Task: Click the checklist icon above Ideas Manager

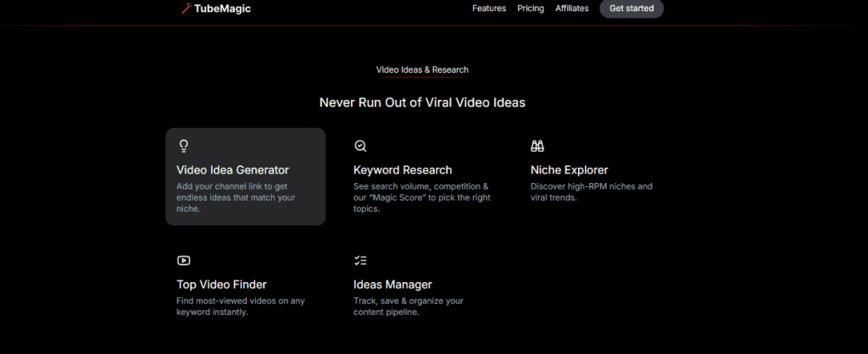Action: [x=360, y=261]
